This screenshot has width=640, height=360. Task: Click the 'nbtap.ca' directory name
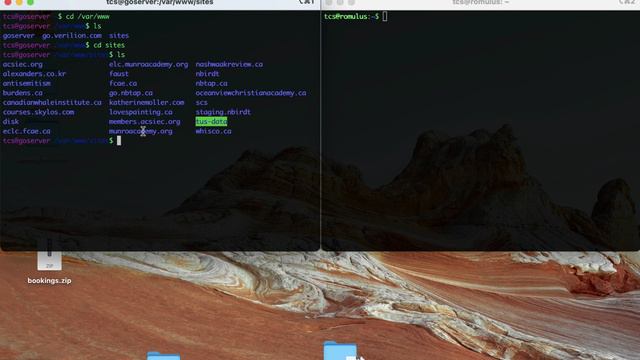tap(211, 83)
